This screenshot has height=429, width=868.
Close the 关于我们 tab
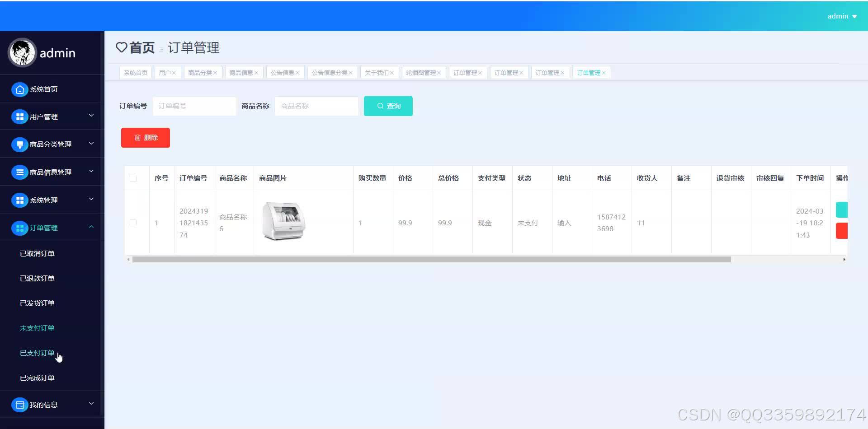[x=392, y=73]
